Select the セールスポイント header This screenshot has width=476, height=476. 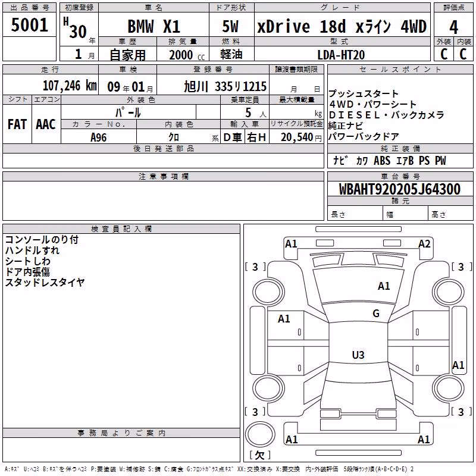[x=400, y=69]
